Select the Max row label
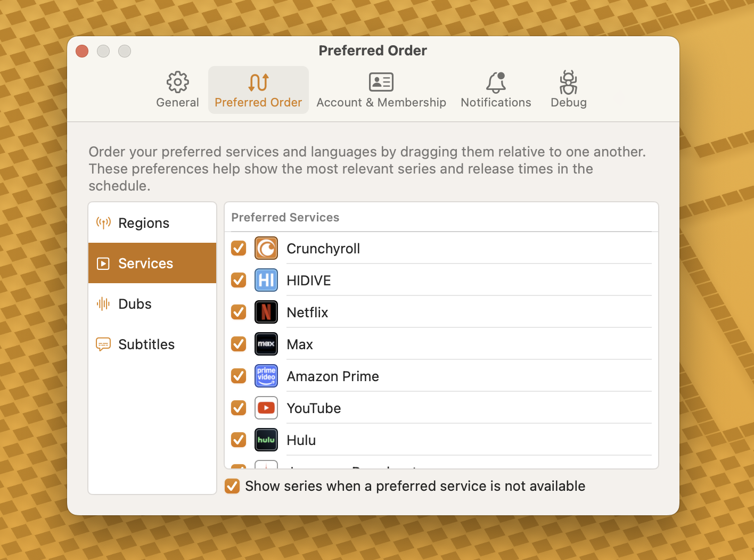This screenshot has height=560, width=754. click(300, 344)
